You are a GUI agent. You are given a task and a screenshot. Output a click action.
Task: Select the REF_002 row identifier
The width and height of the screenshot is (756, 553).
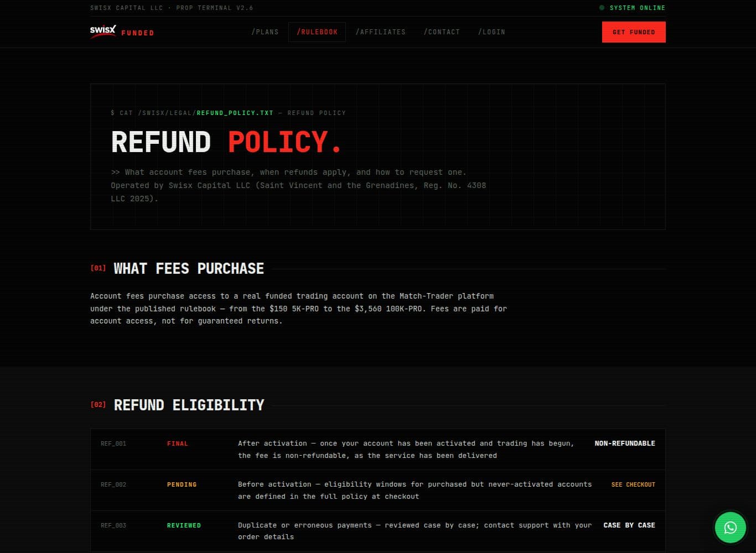coord(113,484)
